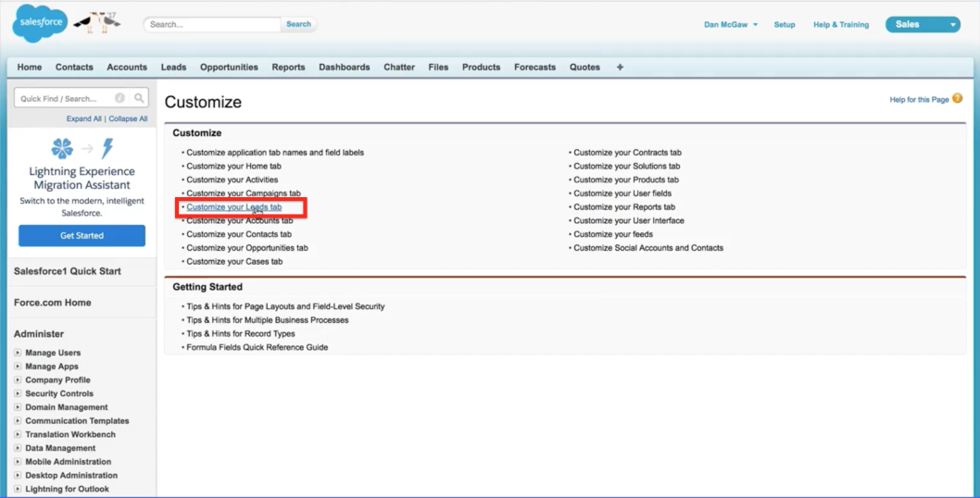Expand the Company Profile section
The height and width of the screenshot is (498, 980).
(18, 380)
